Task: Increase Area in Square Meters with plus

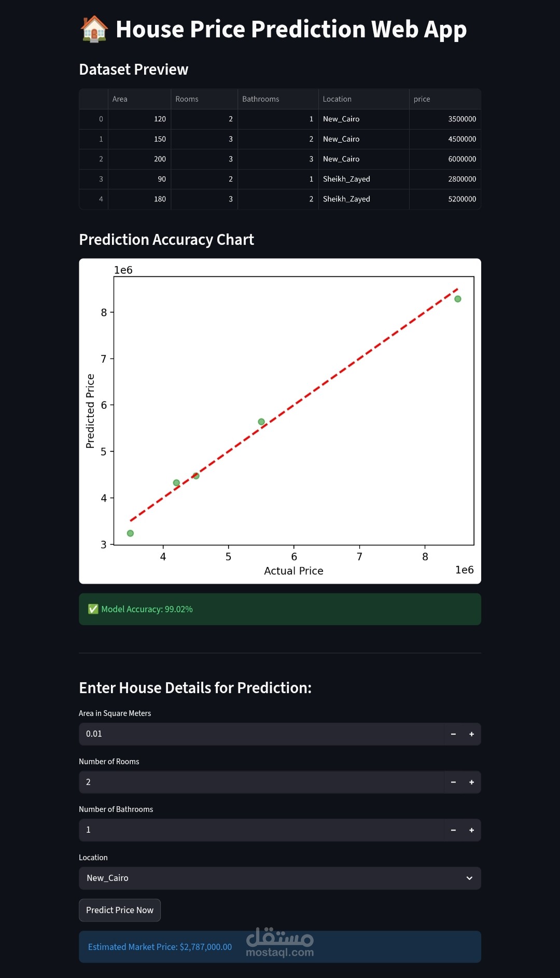Action: [x=471, y=734]
